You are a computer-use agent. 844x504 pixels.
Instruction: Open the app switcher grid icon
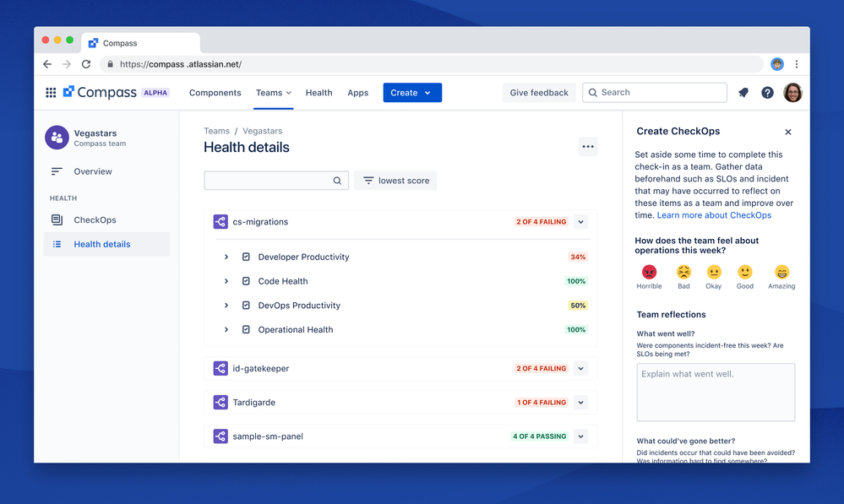[51, 93]
